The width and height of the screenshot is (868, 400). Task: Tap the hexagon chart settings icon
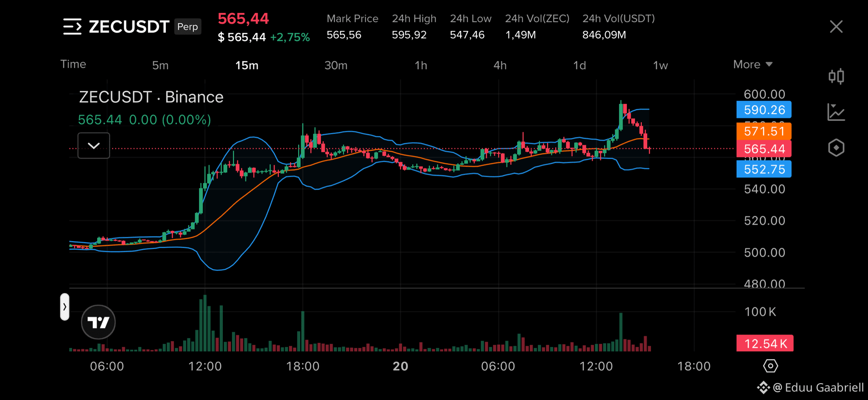coord(836,148)
